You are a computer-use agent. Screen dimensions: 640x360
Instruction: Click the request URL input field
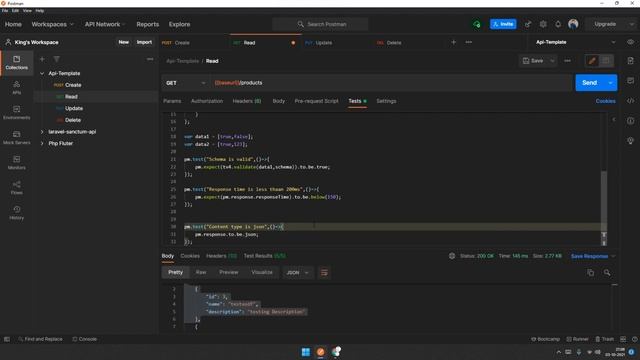392,83
